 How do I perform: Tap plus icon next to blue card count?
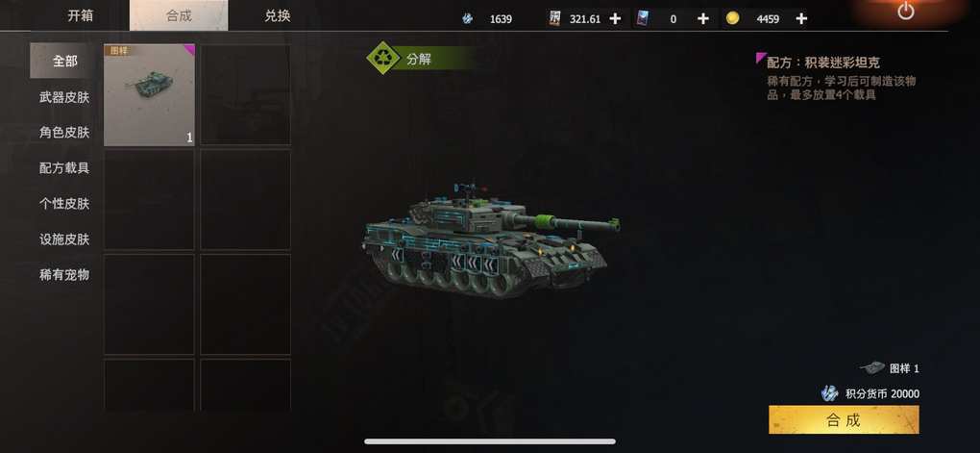[703, 19]
